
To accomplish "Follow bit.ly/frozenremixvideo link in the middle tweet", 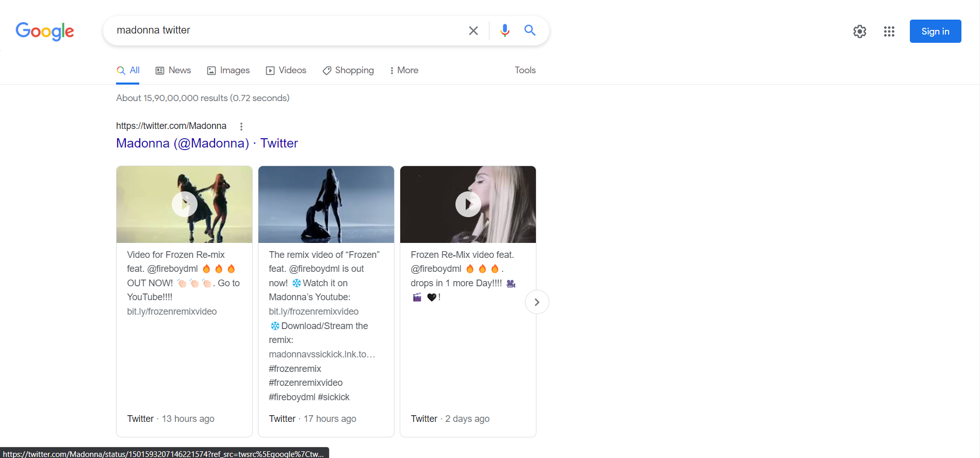I will click(x=314, y=312).
